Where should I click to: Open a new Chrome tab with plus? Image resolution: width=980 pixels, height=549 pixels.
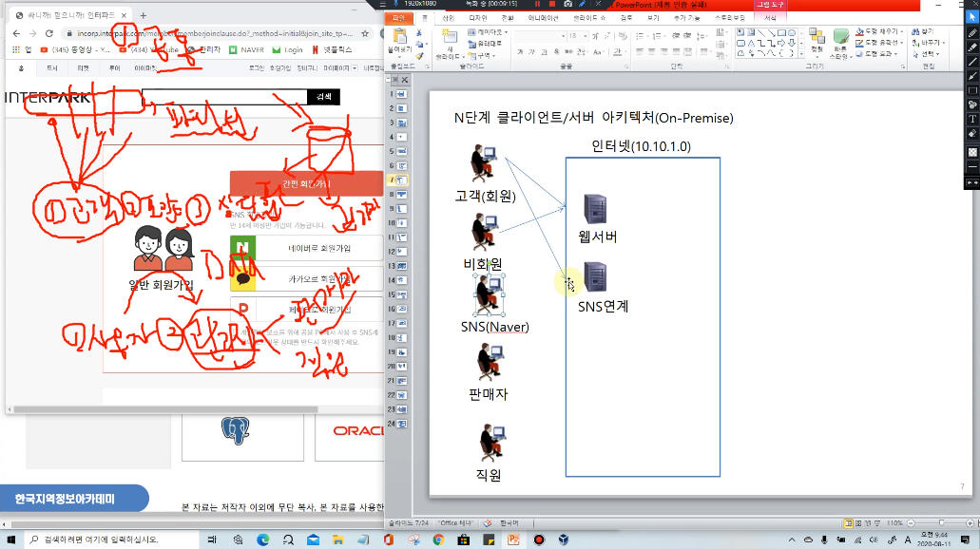coord(144,15)
